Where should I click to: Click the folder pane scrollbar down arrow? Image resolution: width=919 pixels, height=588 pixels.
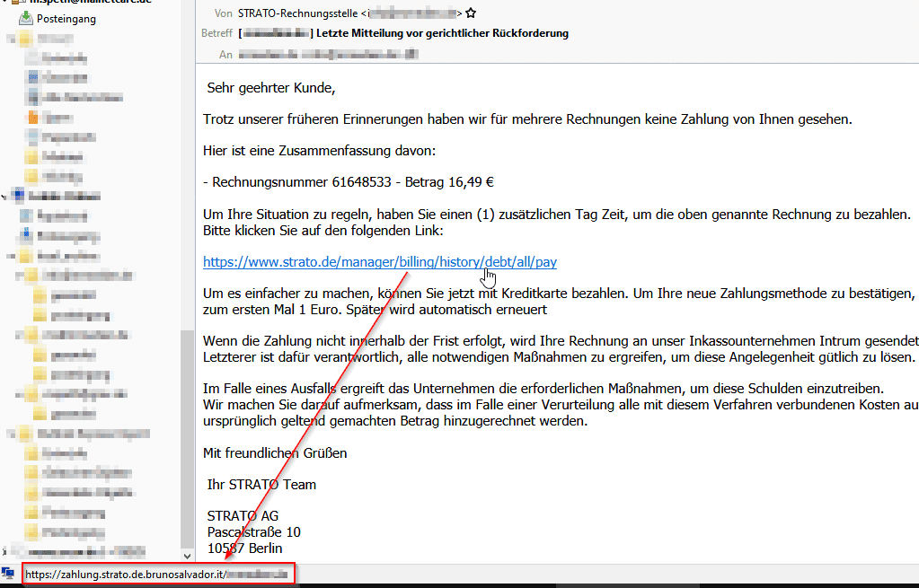(187, 556)
